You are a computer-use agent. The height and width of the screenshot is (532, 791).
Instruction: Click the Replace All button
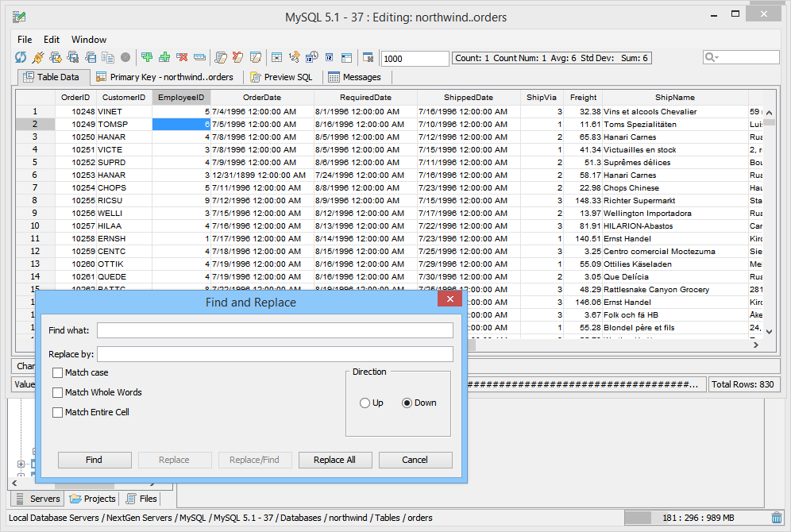(335, 460)
